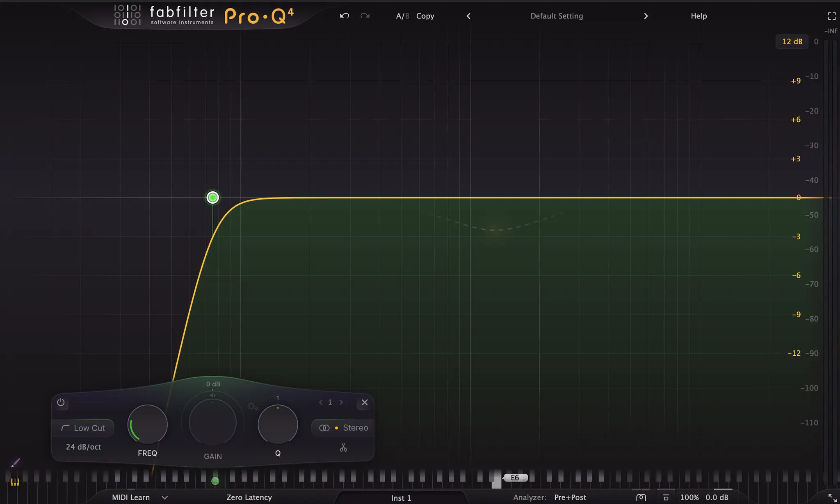Click the redo arrow icon
Viewport: 840px width, 504px height.
pyautogui.click(x=365, y=16)
